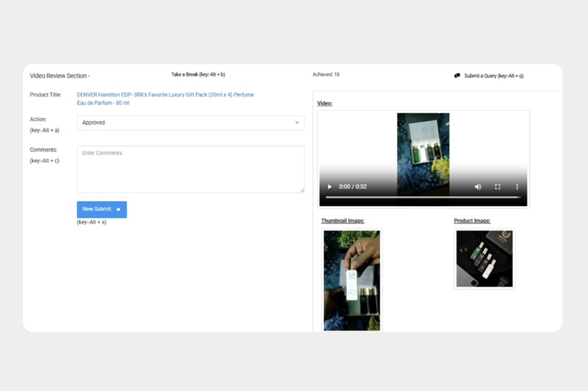Click into the Enter Comments text area

(x=191, y=169)
